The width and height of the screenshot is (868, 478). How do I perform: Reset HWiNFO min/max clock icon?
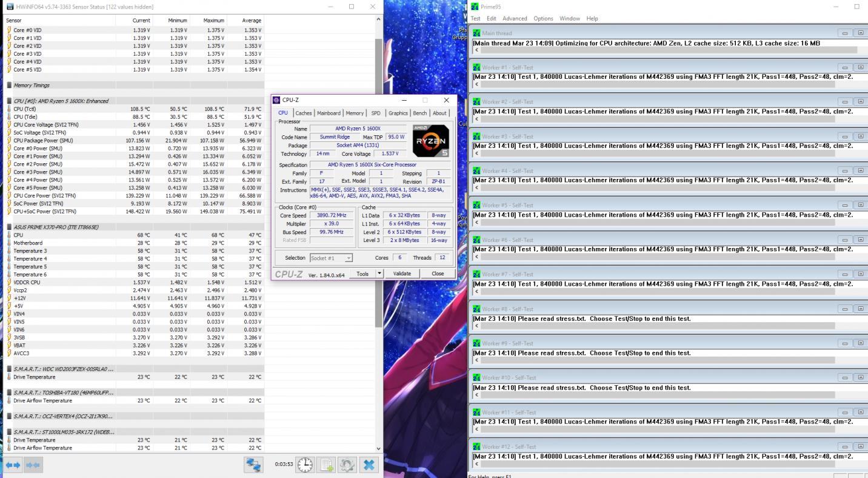(305, 465)
